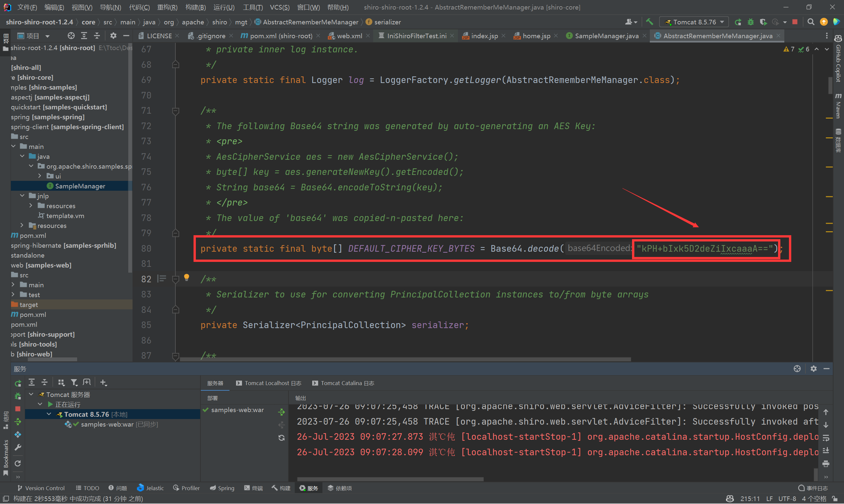Open Tomcat 8.5.76 run configuration dropdown
844x504 pixels.
pyautogui.click(x=694, y=22)
